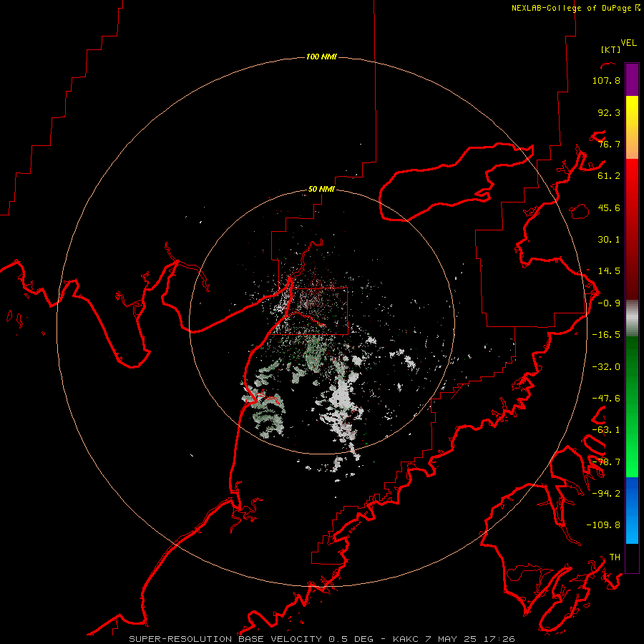This screenshot has width=644, height=644.
Task: Select the 14.5 velocity scale value
Action: pyautogui.click(x=609, y=271)
